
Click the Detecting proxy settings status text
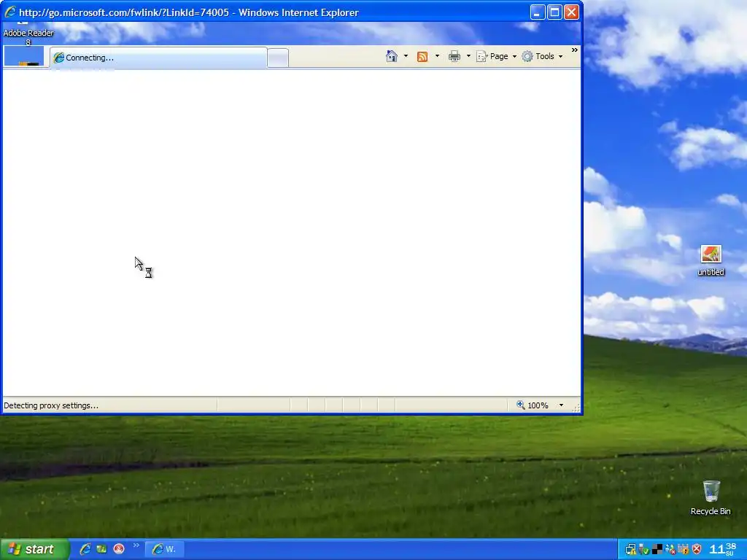pos(51,405)
